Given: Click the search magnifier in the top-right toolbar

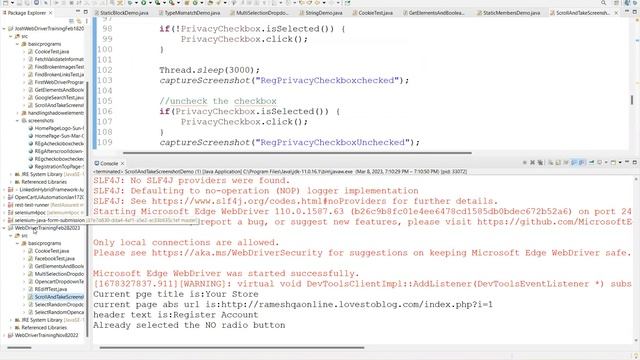Looking at the screenshot, I should click(x=603, y=3).
